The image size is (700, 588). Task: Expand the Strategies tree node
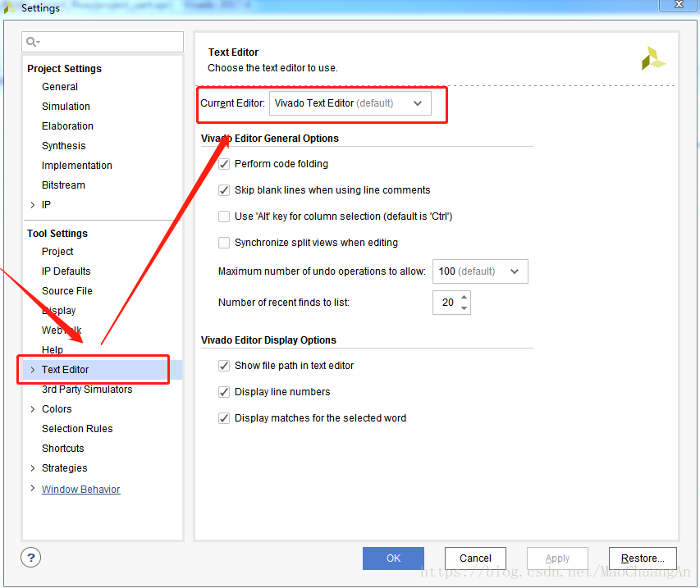pyautogui.click(x=33, y=468)
